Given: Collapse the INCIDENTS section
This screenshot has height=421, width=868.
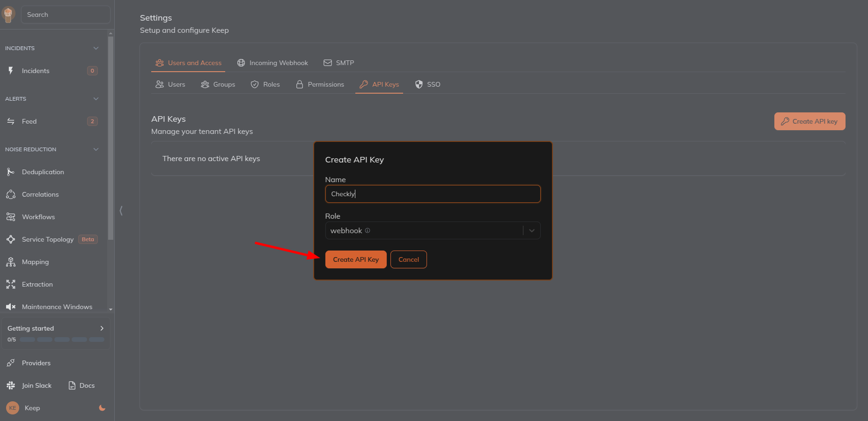Looking at the screenshot, I should point(96,48).
